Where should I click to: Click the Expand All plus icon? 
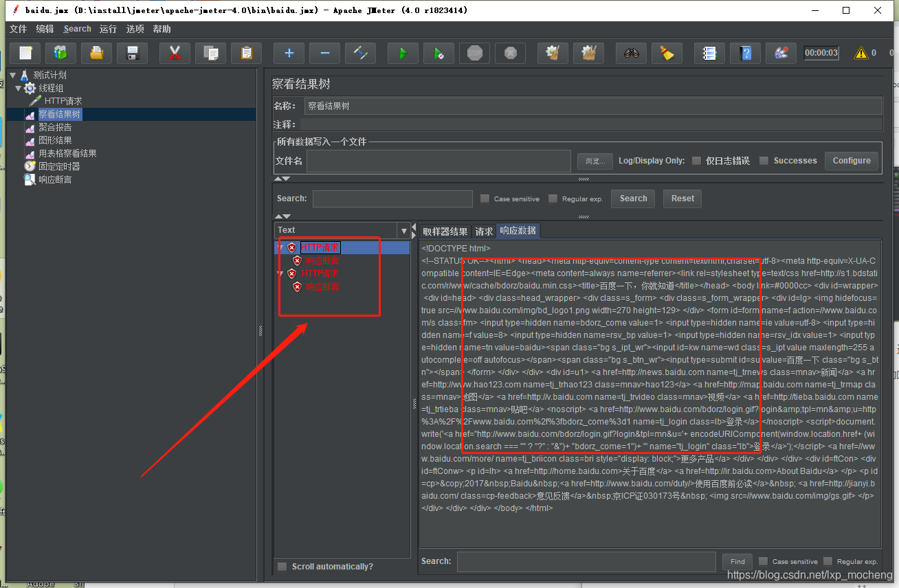point(289,53)
